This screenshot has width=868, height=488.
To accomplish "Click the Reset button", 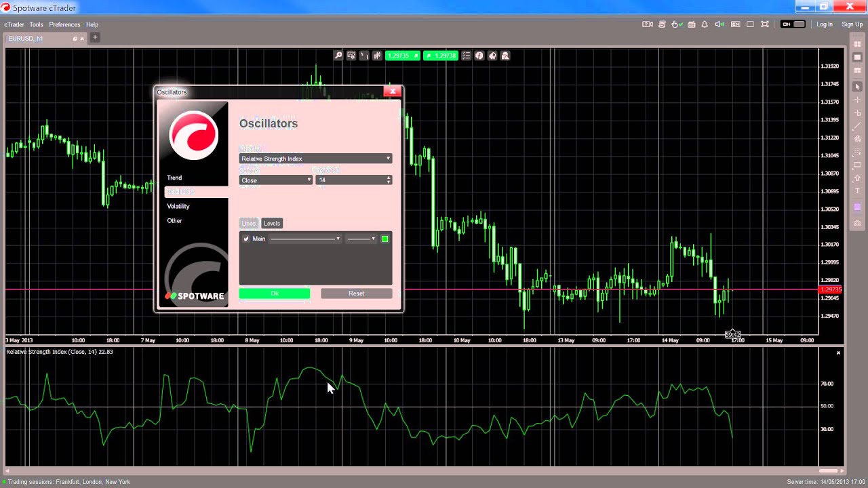I will click(x=357, y=293).
